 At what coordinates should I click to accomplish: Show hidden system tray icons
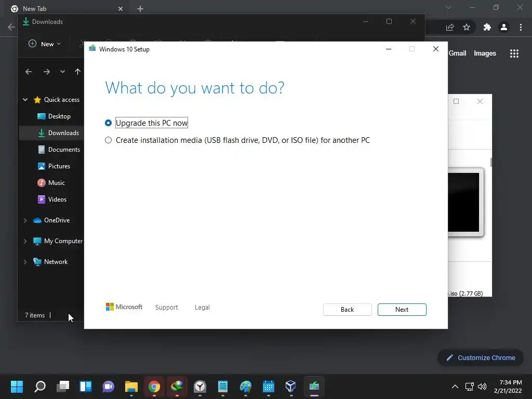pos(455,387)
